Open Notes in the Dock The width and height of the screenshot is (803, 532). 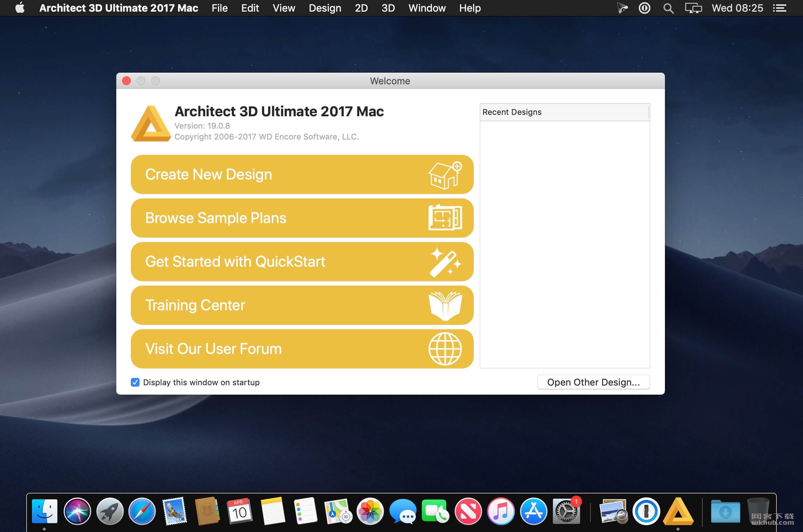tap(273, 511)
